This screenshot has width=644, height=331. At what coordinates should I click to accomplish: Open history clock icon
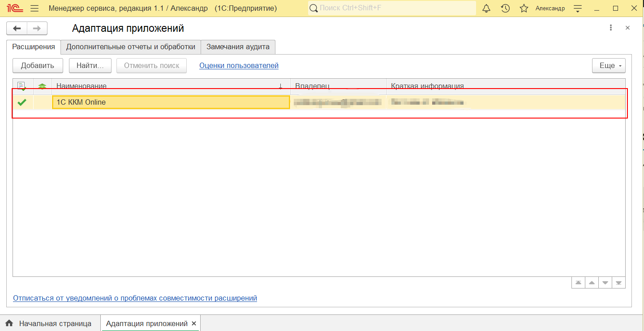coord(505,8)
